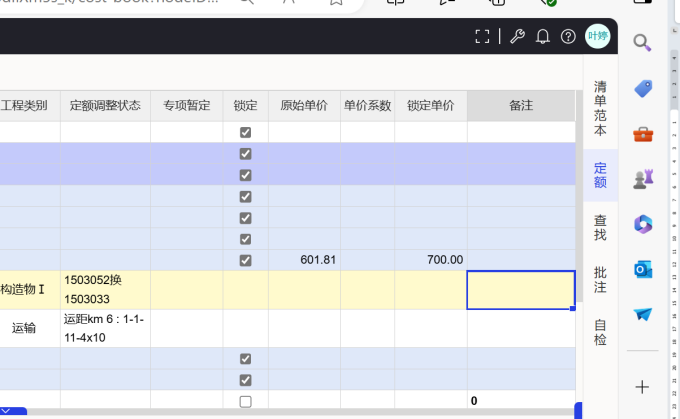The image size is (680, 419).
Task: Select the selected 备注 cell in yellow row
Action: click(x=520, y=290)
